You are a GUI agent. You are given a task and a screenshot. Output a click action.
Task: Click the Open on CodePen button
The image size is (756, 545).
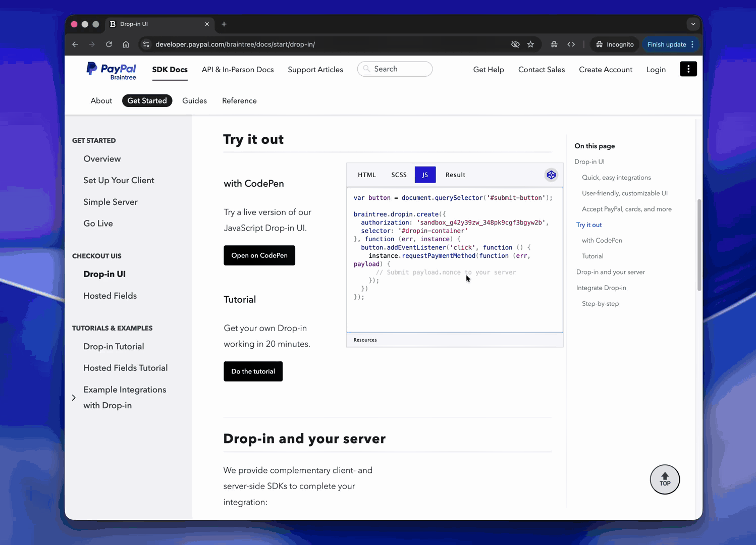pyautogui.click(x=259, y=255)
